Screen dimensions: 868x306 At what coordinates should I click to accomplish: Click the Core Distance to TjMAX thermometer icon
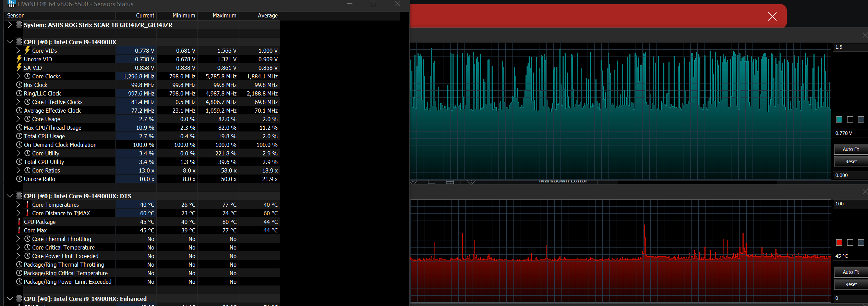(27, 213)
